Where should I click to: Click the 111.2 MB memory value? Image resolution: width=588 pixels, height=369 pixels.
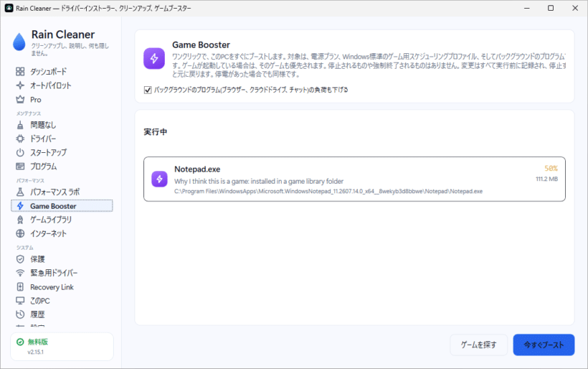(546, 179)
